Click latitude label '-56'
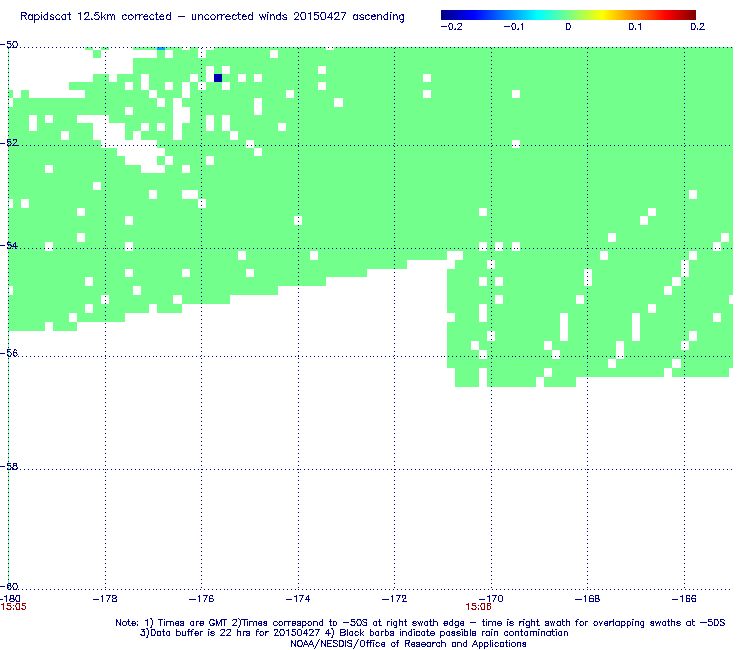 point(9,353)
